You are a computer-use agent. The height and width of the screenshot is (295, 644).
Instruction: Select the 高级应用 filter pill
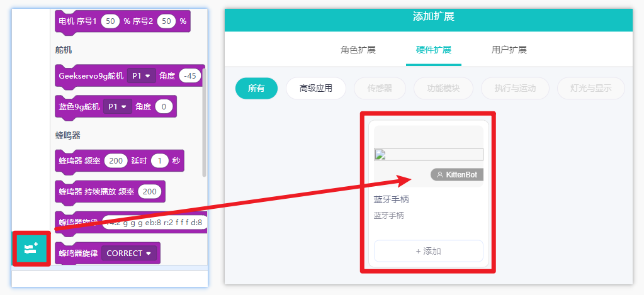click(316, 88)
